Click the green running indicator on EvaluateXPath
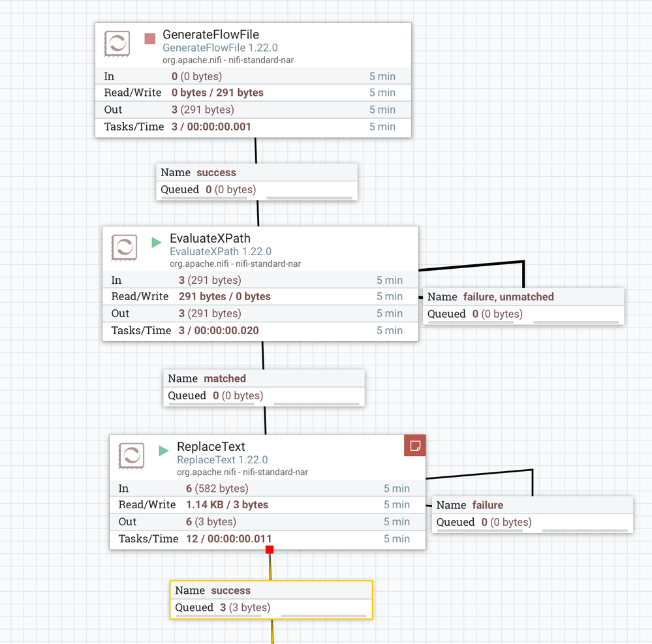The width and height of the screenshot is (652, 644). tap(157, 242)
